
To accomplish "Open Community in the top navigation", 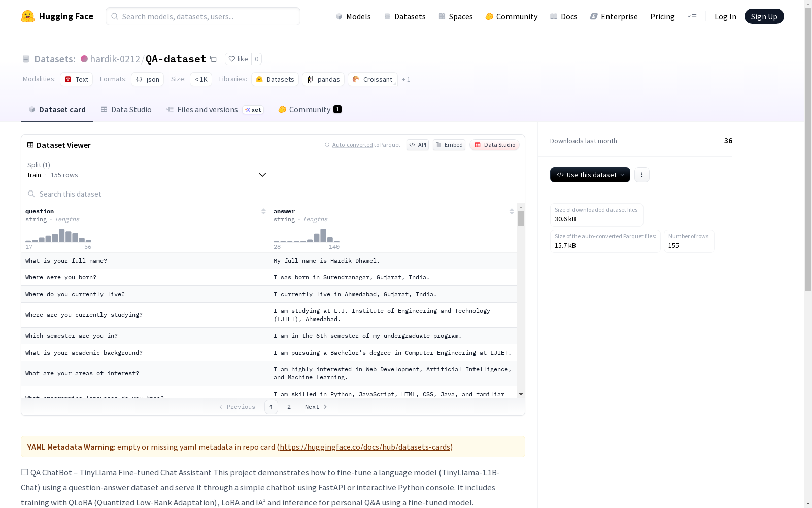I will point(512,16).
